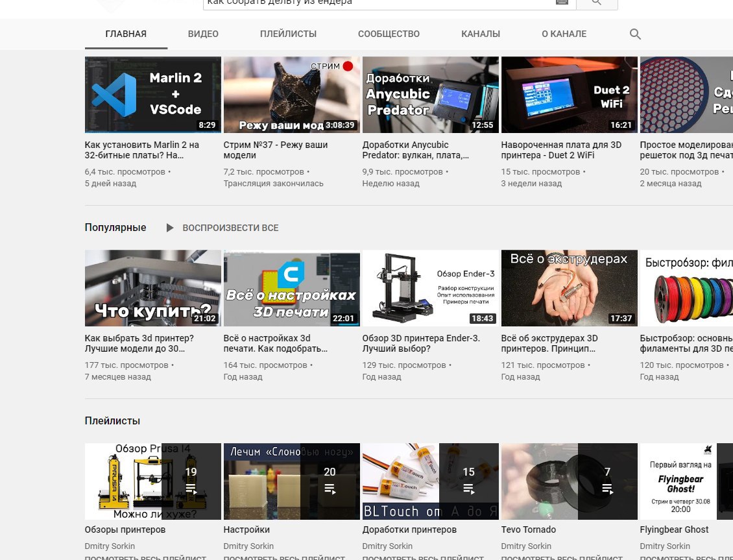Image resolution: width=733 pixels, height=560 pixels.
Task: Click title Навороченная плата Duet 2 WiFi
Action: coord(561,150)
